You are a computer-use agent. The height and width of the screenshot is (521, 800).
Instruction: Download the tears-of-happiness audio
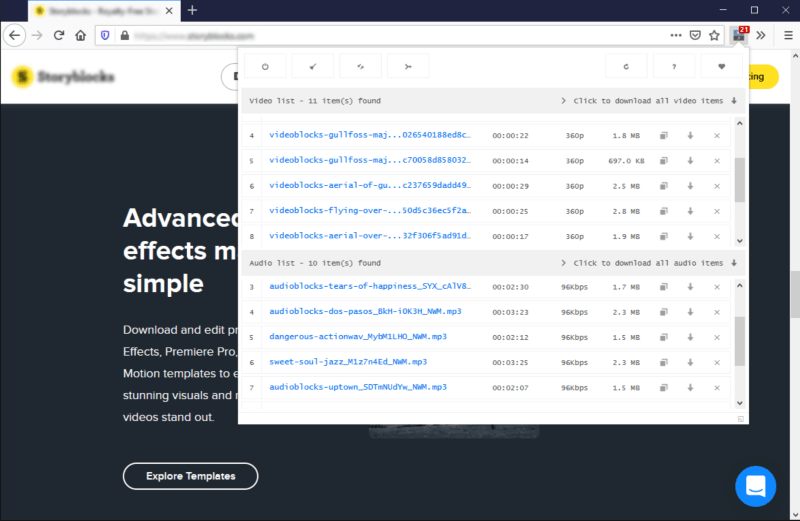[690, 287]
